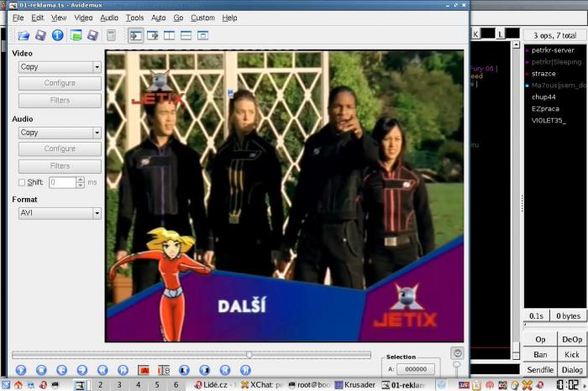Choose the top-bottom preview layout icon

point(186,35)
